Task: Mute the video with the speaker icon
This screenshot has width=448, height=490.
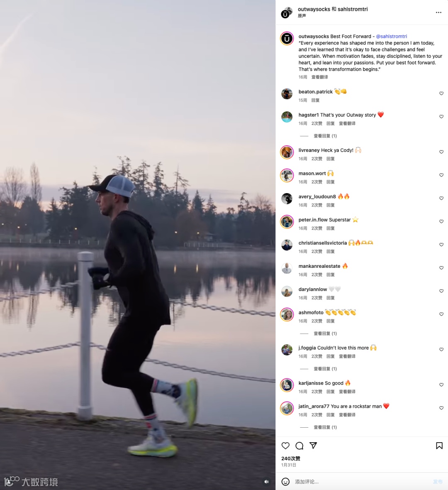Action: point(266,482)
